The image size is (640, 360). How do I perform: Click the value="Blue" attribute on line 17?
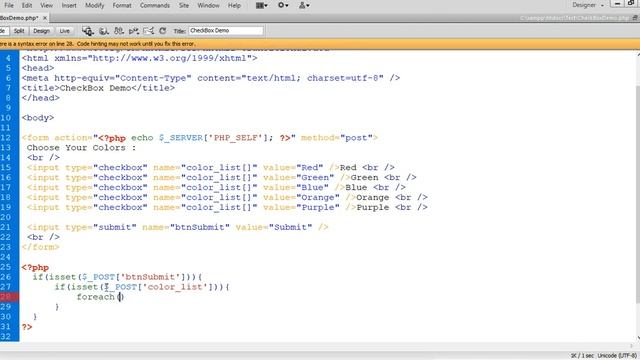(x=296, y=187)
